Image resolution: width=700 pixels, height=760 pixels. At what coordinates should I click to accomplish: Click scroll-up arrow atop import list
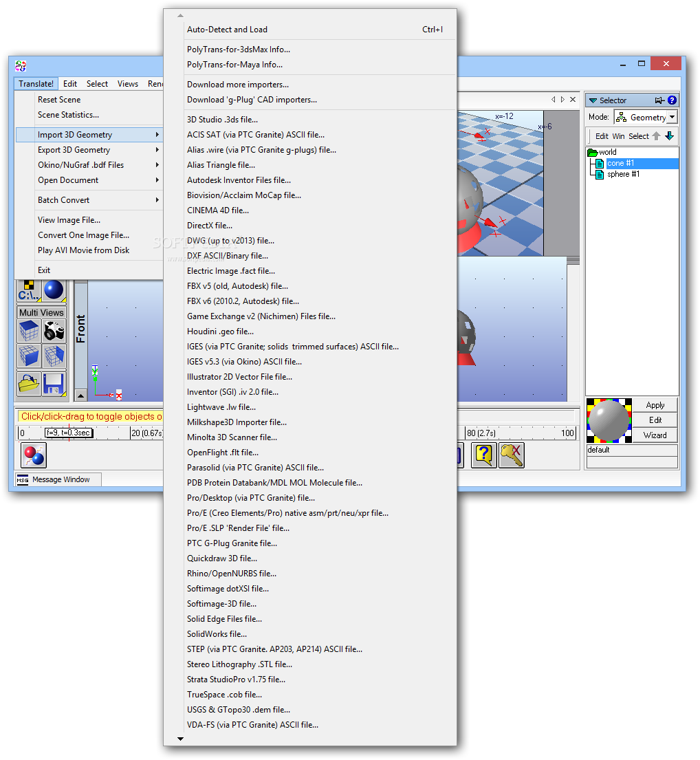click(x=180, y=16)
